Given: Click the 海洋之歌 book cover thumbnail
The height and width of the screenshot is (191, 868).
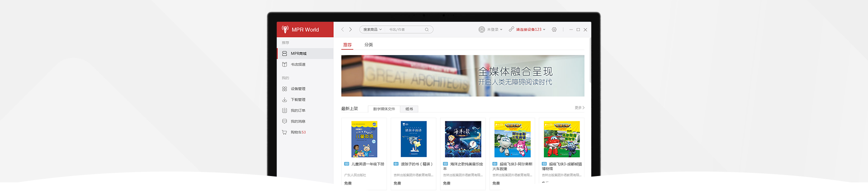Looking at the screenshot, I should 463,139.
